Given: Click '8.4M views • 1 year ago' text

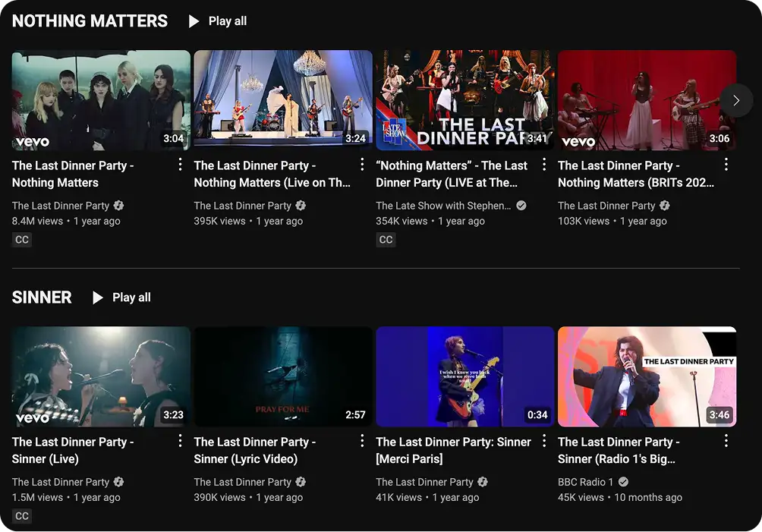Looking at the screenshot, I should point(66,221).
